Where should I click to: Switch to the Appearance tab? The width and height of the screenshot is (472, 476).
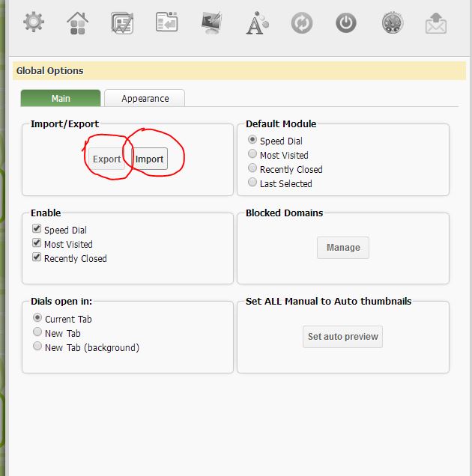point(145,98)
